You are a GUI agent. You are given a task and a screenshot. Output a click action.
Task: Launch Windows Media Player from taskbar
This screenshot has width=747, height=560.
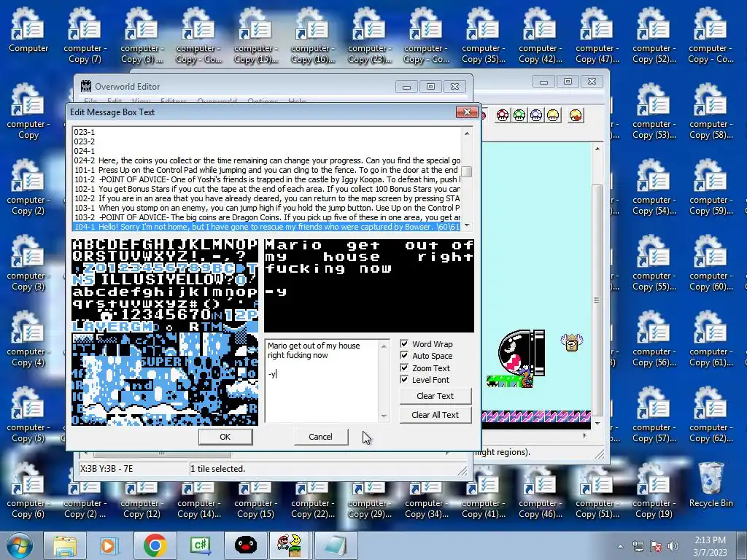[x=109, y=545]
